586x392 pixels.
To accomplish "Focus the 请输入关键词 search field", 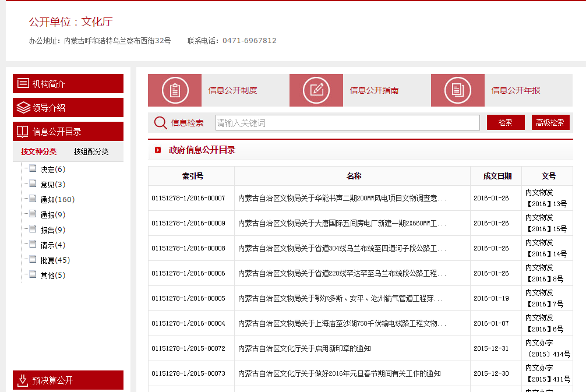I will coord(348,122).
